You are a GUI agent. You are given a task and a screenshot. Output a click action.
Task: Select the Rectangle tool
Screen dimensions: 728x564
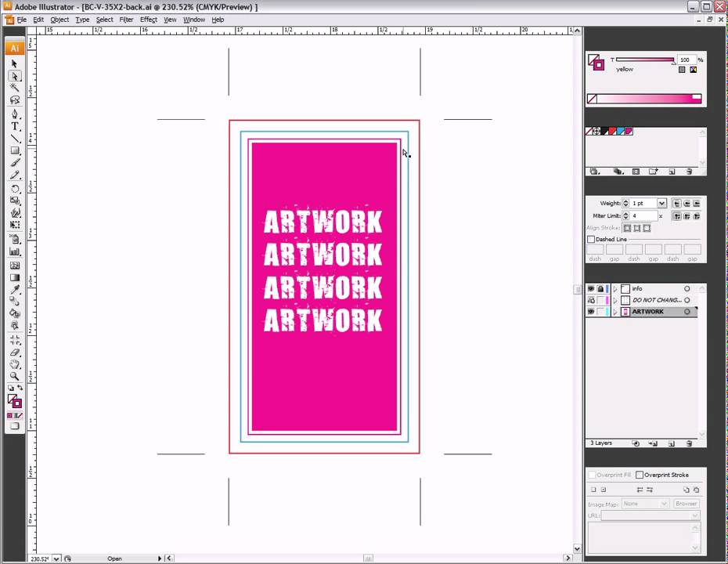point(14,150)
